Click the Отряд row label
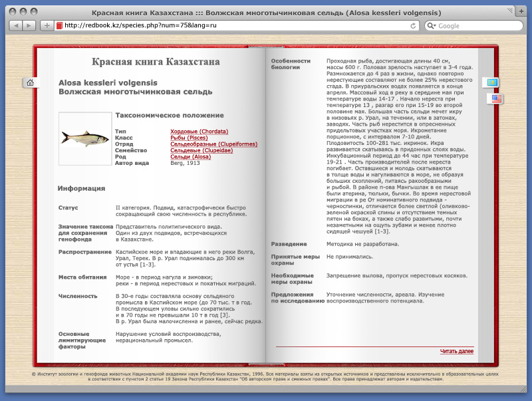Image resolution: width=532 pixels, height=401 pixels. click(124, 144)
